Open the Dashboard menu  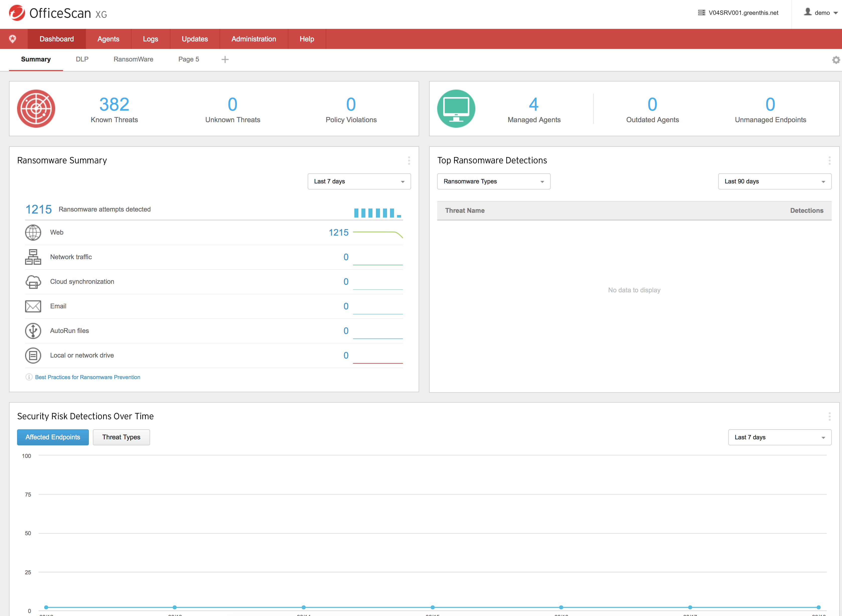tap(57, 39)
